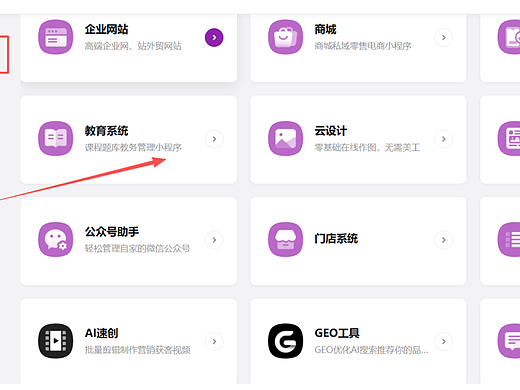The width and height of the screenshot is (520, 390).
Task: Open GEO工具 with its chevron
Action: [x=443, y=341]
